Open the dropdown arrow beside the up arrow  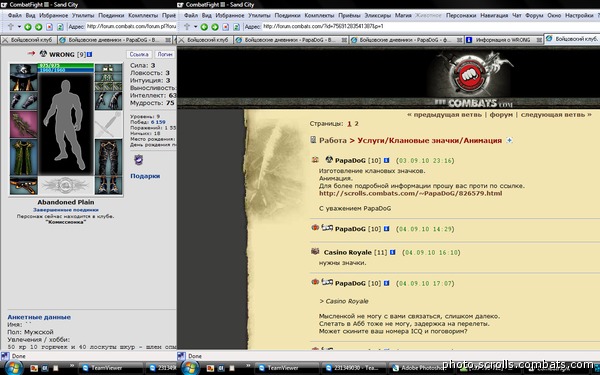click(x=196, y=27)
